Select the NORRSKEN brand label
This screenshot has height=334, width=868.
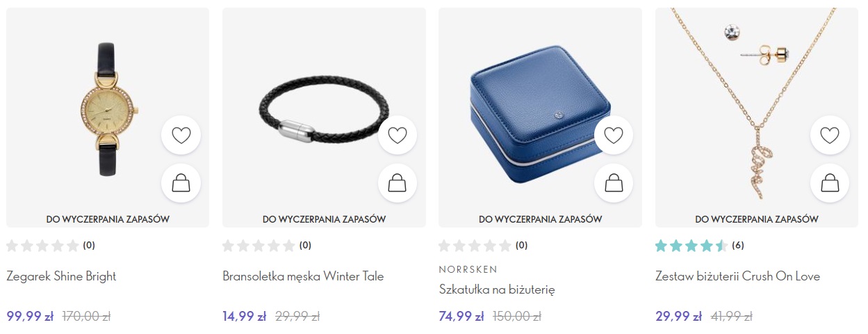point(468,269)
